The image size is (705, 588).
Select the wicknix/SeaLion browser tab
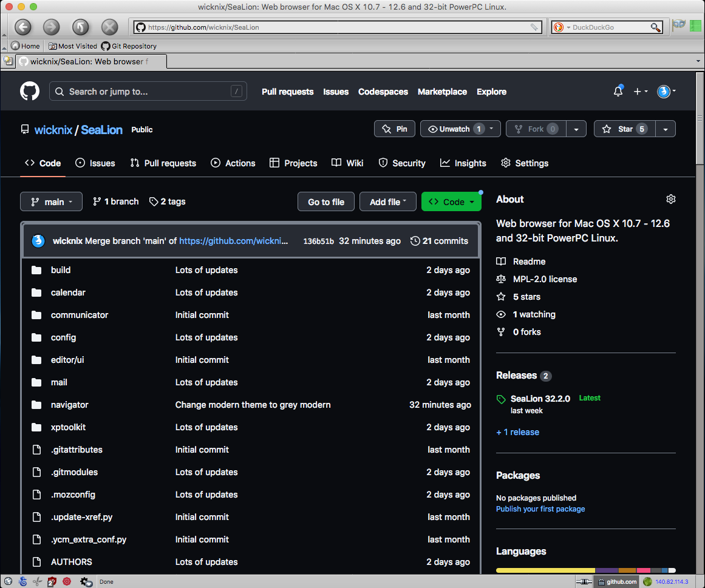[x=91, y=61]
